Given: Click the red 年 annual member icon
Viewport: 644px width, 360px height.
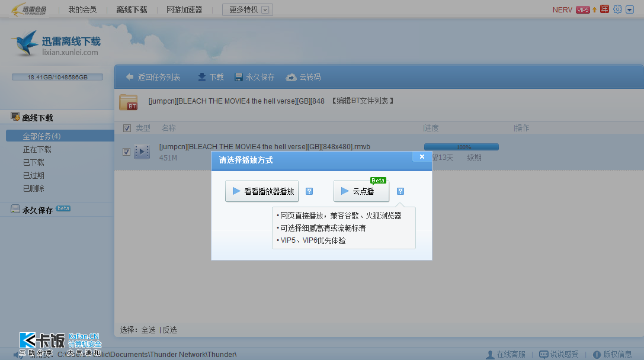Looking at the screenshot, I should tap(604, 9).
